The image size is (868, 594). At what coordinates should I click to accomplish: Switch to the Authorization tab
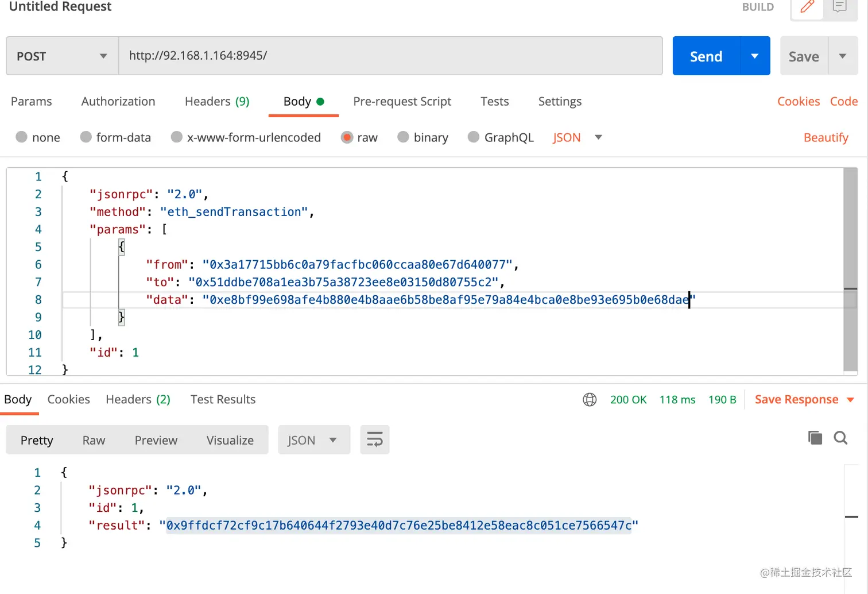tap(118, 102)
